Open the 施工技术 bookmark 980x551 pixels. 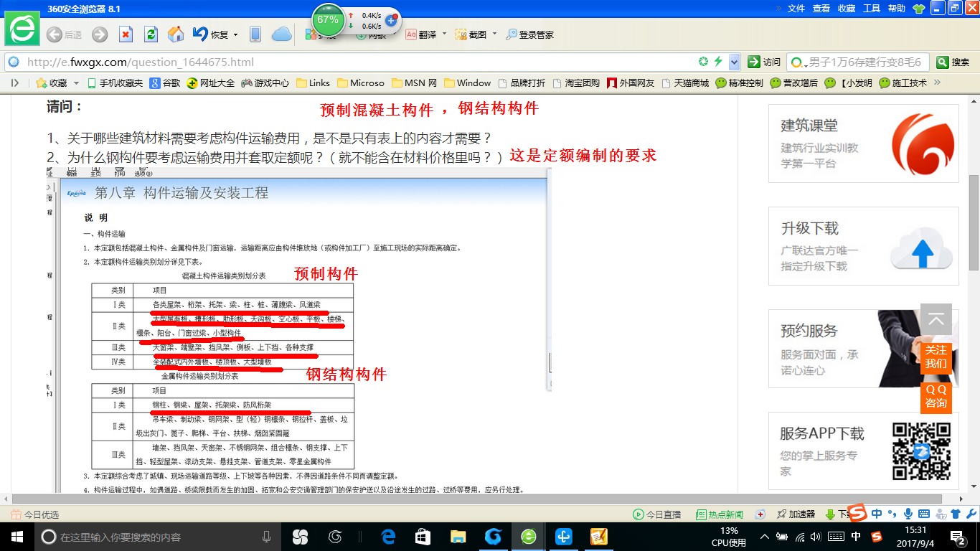pos(903,83)
